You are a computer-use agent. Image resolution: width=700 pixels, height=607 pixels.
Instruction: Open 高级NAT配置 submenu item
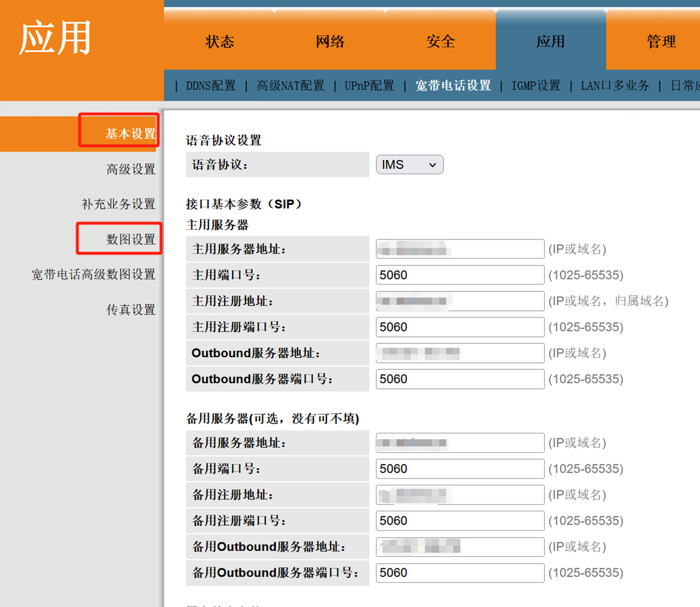[290, 86]
